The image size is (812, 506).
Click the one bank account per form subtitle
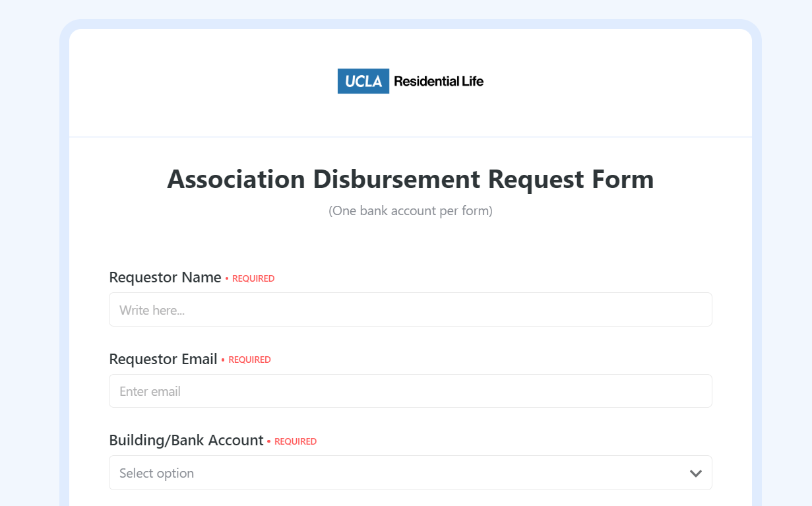click(x=410, y=210)
